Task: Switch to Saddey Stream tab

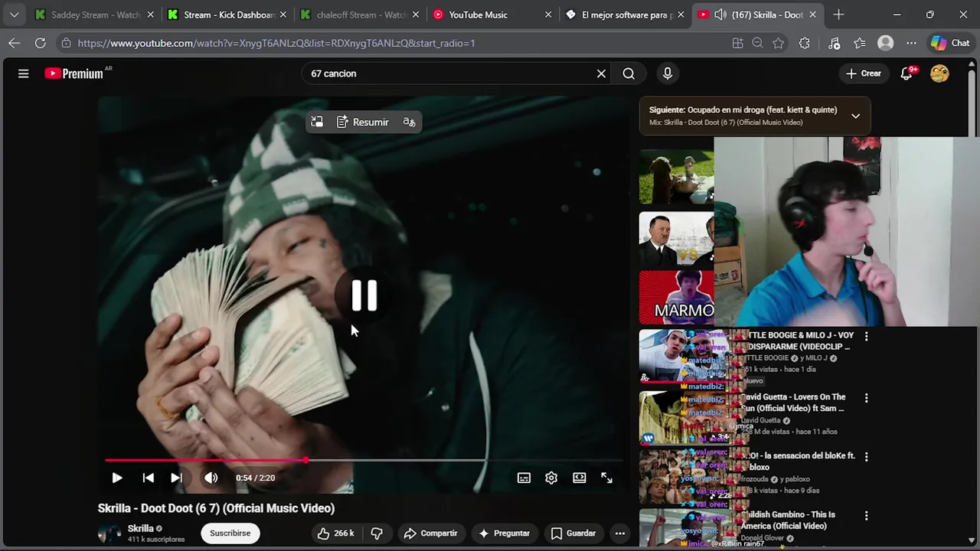Action: pos(95,15)
